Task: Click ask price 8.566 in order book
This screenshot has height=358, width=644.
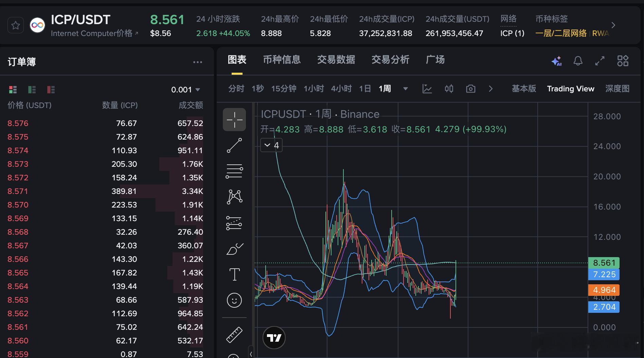Action: [x=18, y=259]
